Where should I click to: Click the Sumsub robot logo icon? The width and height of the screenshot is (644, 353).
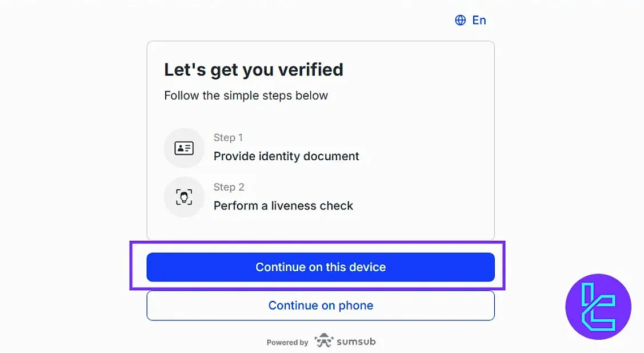click(x=323, y=341)
